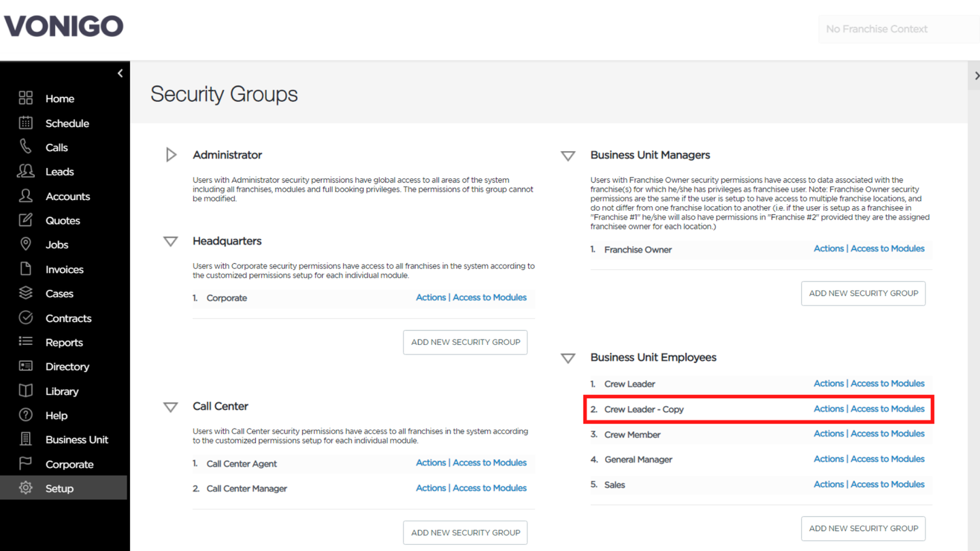Select the Quotes pencil icon
Viewport: 980px width, 551px height.
pos(25,220)
